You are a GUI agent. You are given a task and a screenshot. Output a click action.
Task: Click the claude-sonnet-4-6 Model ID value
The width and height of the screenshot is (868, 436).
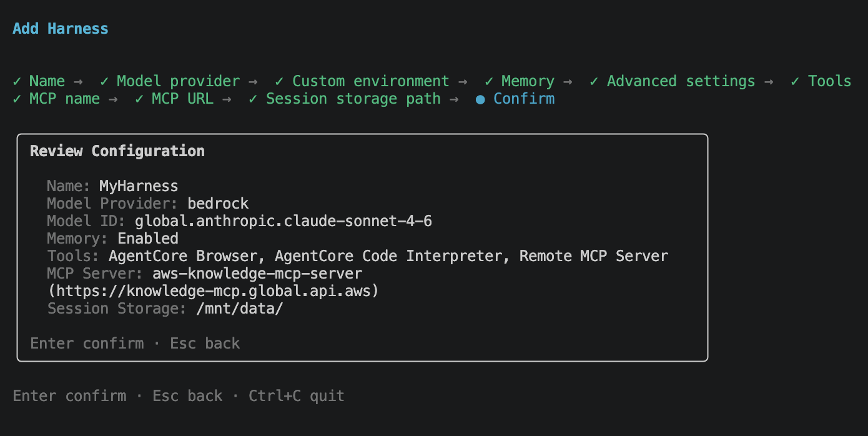[284, 221]
